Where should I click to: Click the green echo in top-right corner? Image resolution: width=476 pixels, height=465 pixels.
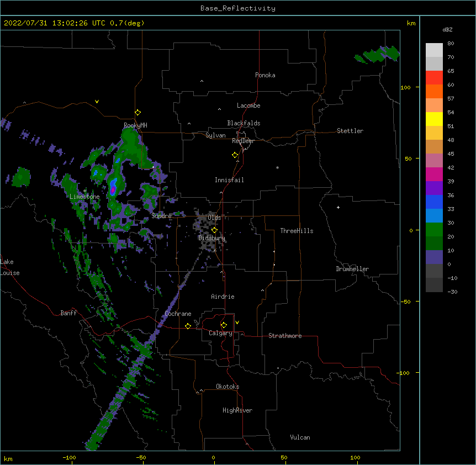(x=378, y=55)
